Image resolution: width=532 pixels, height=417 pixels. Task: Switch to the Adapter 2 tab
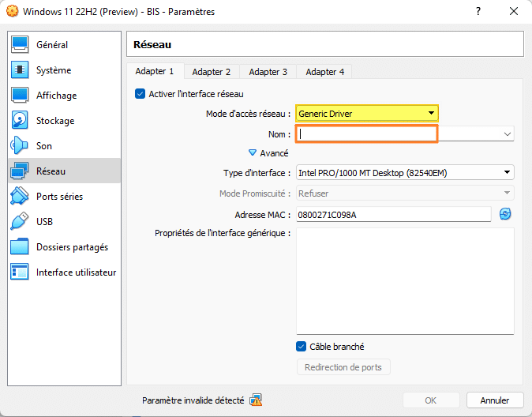click(212, 72)
